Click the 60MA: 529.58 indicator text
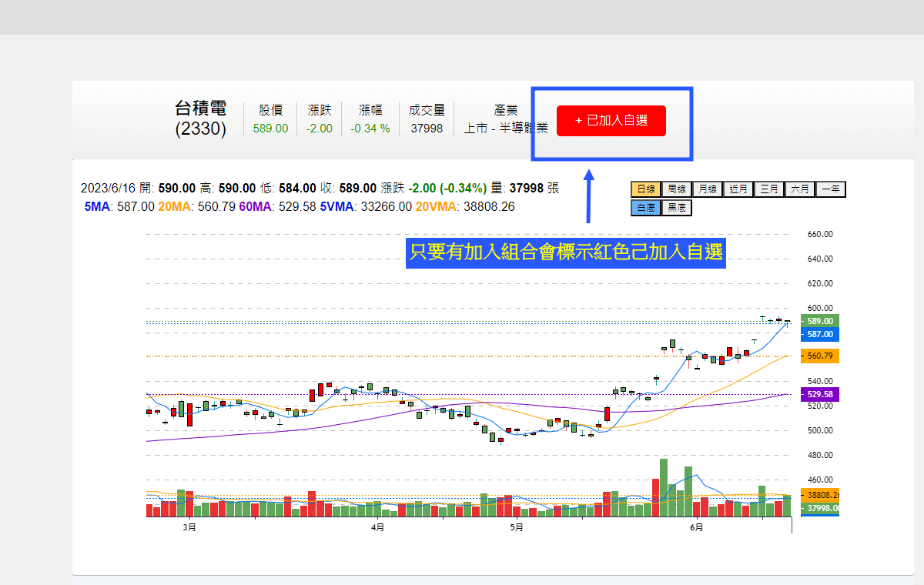Viewport: 924px width, 585px height. [x=277, y=206]
